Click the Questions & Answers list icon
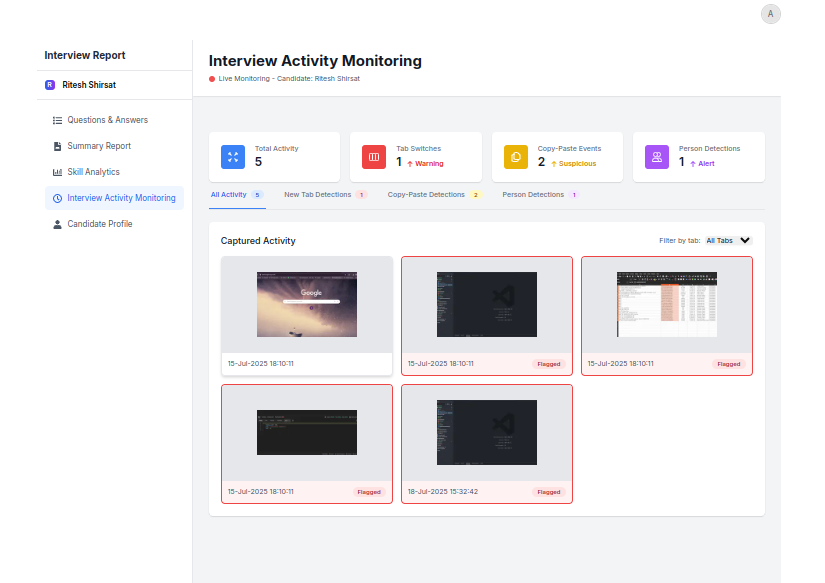This screenshot has width=825, height=583. coord(57,120)
